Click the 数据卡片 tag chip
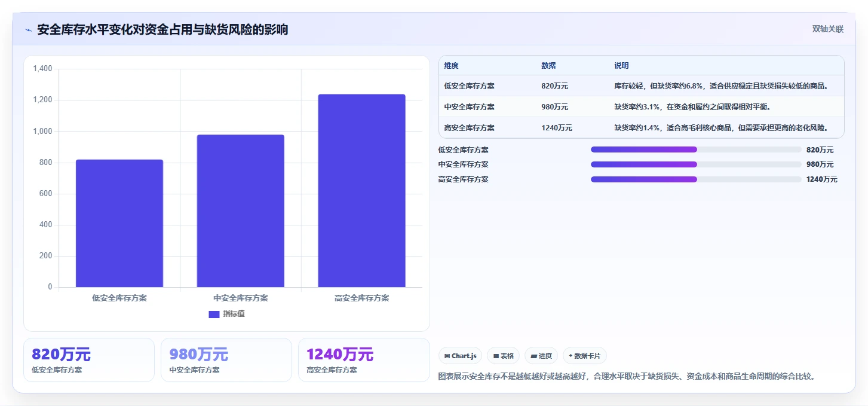Image resolution: width=868 pixels, height=406 pixels. (x=585, y=356)
